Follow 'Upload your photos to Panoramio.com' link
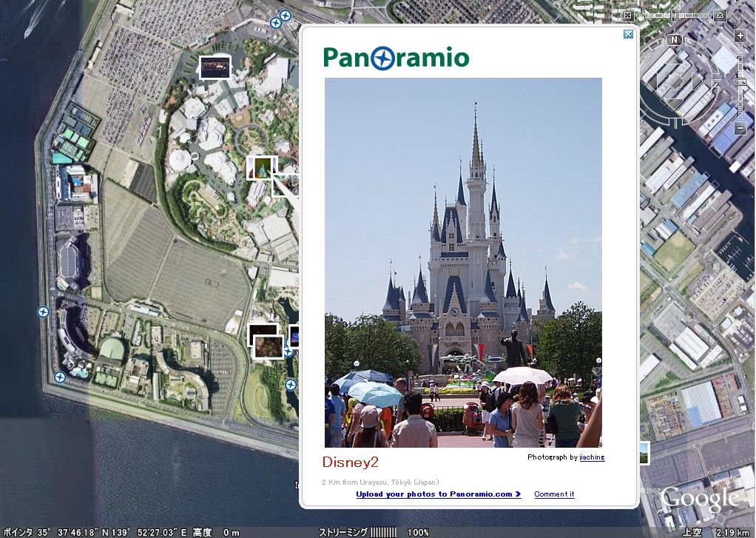Image resolution: width=756 pixels, height=538 pixels. coord(439,494)
